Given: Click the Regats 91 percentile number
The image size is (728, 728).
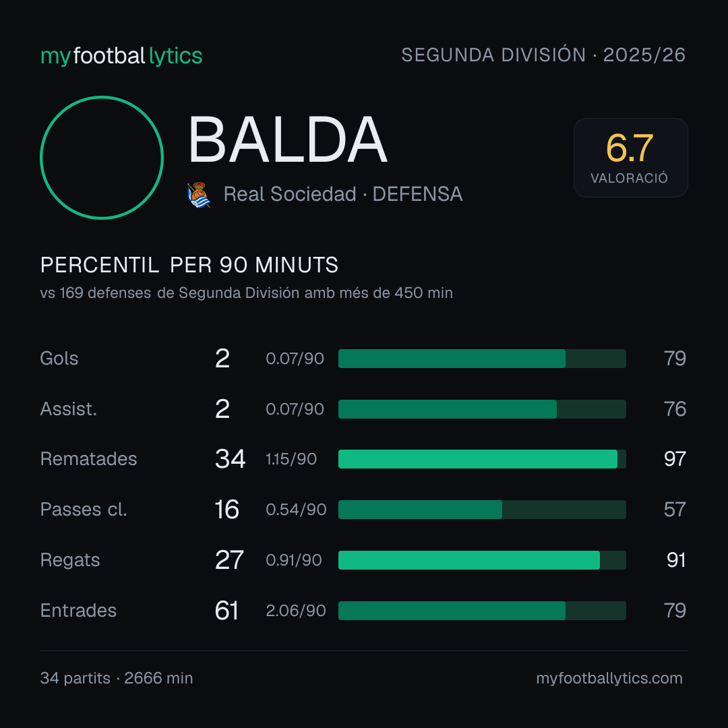Looking at the screenshot, I should point(676,560).
